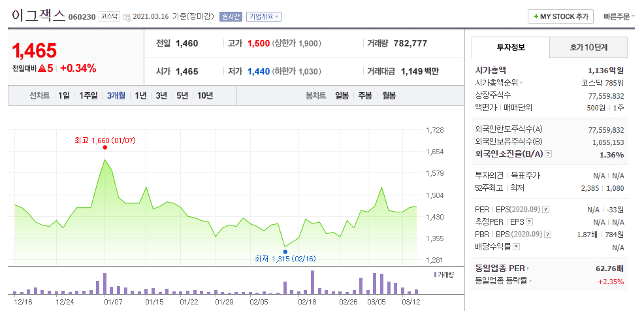Image resolution: width=644 pixels, height=311 pixels.
Task: Select the 3개월 line chart period
Action: tap(116, 96)
